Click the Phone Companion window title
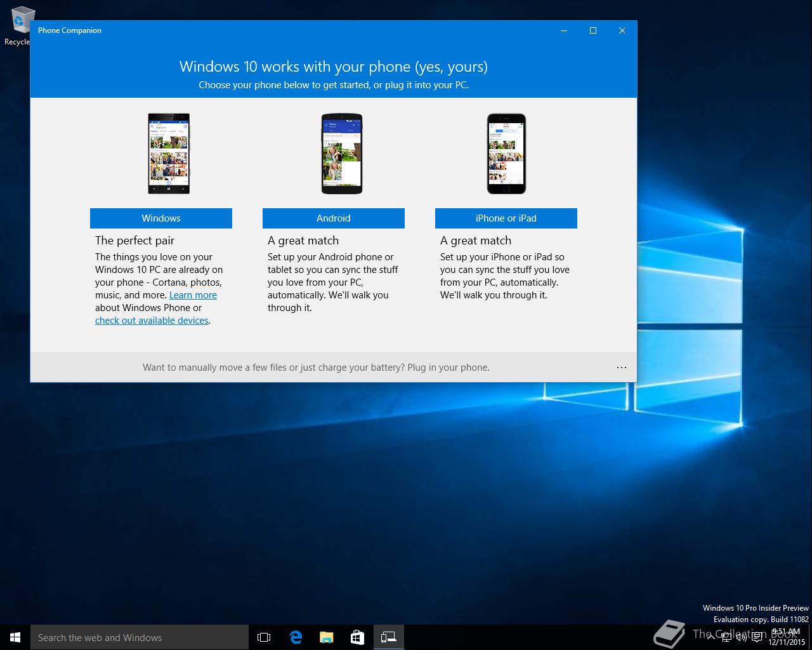 [x=70, y=30]
